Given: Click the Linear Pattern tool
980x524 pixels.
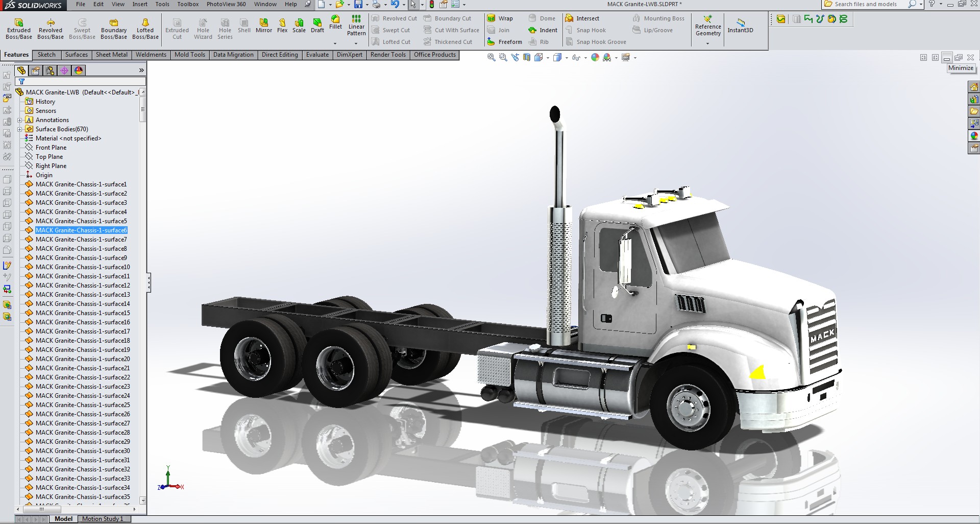Looking at the screenshot, I should 356,26.
